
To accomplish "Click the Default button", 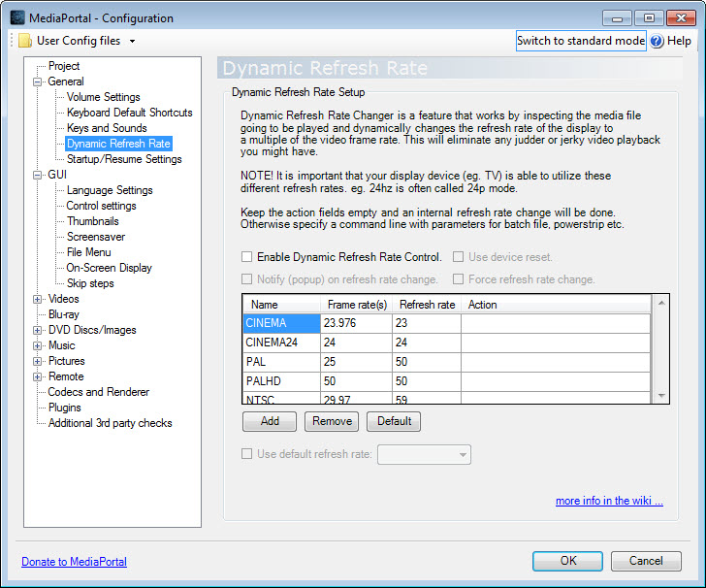I will click(x=394, y=421).
